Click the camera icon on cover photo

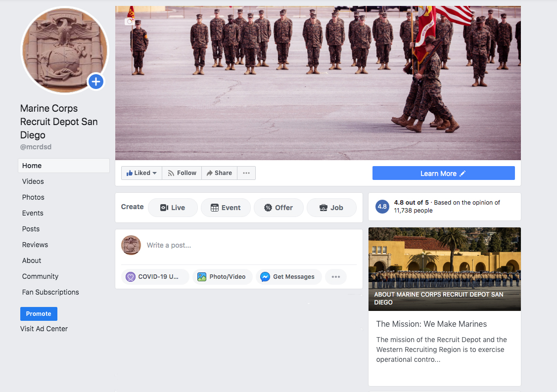(x=130, y=21)
